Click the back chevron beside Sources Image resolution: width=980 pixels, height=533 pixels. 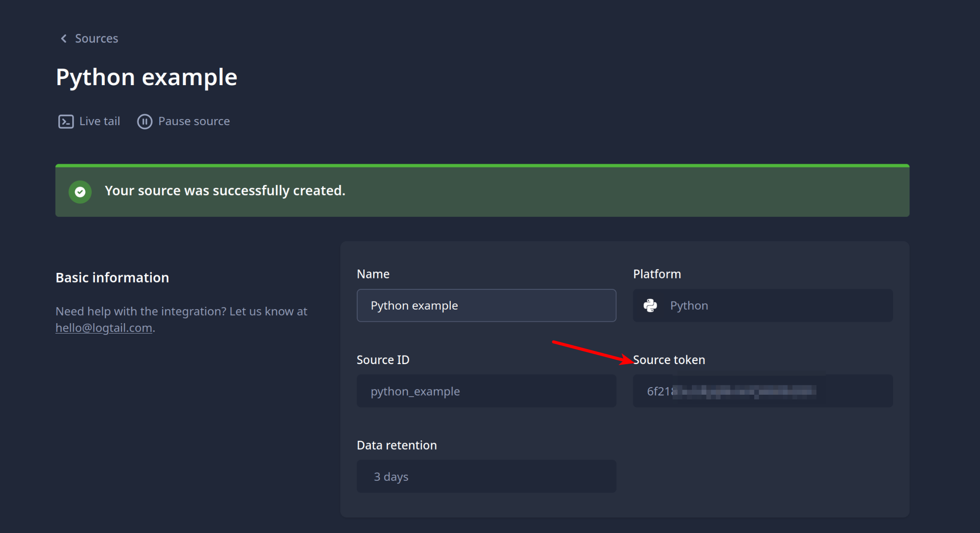pyautogui.click(x=63, y=38)
